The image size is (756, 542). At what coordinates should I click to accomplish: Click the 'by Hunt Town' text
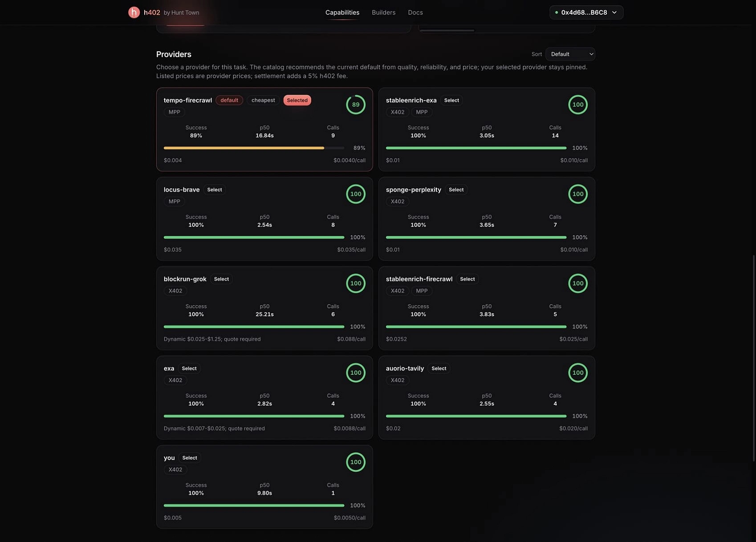click(x=181, y=13)
